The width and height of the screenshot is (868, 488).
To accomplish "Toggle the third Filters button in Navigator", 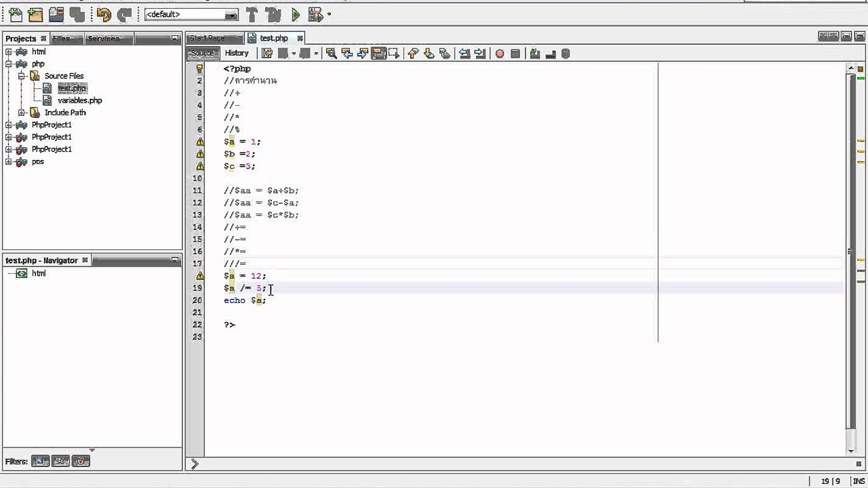I will click(x=81, y=462).
